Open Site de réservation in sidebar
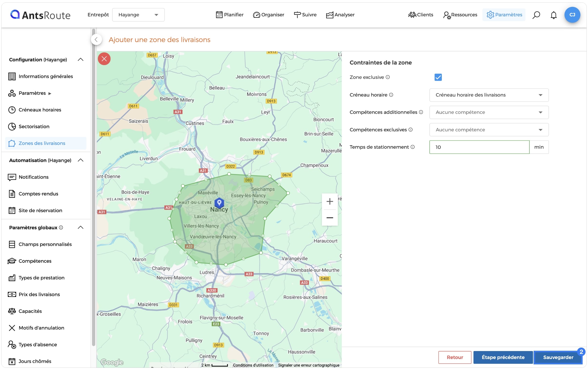This screenshot has height=370, width=588. coord(46,211)
